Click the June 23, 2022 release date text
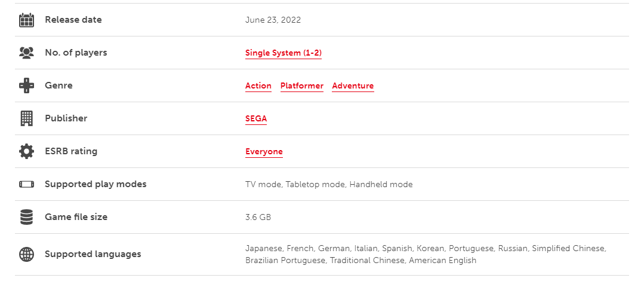This screenshot has height=281, width=644. (273, 20)
